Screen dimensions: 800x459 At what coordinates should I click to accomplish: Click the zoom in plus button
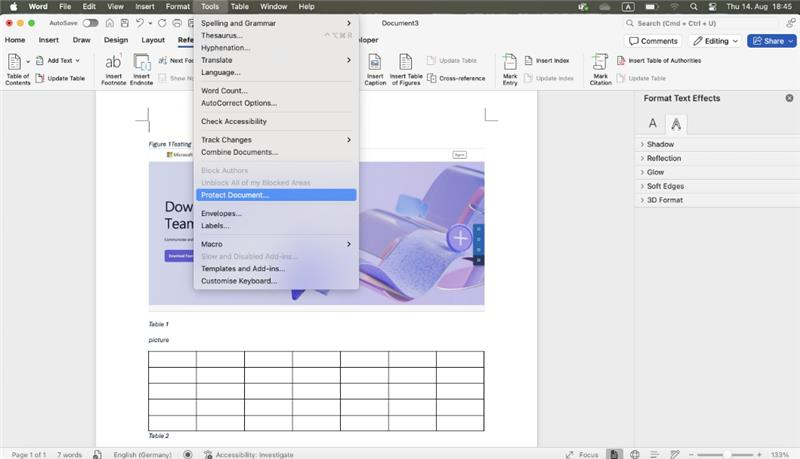pos(759,454)
